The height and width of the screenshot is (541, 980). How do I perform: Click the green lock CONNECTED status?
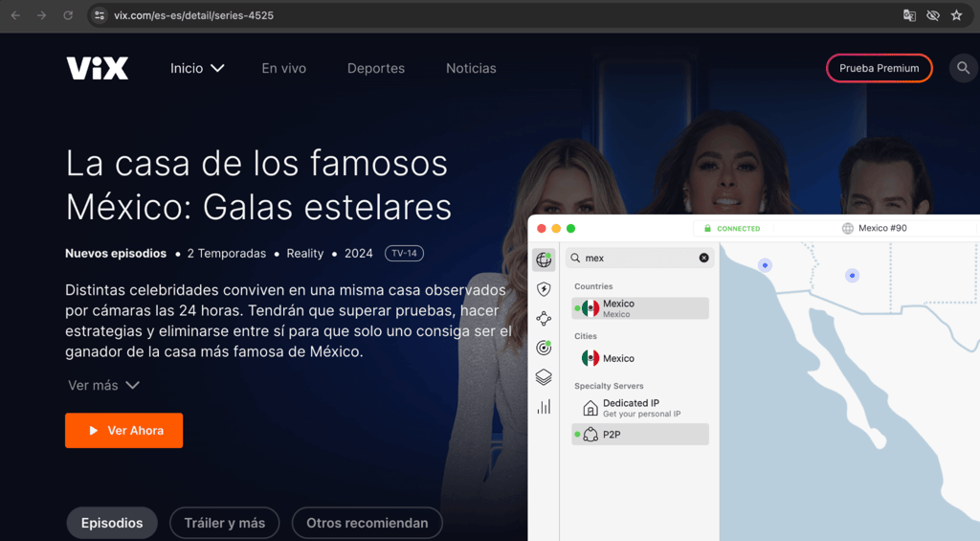(732, 228)
